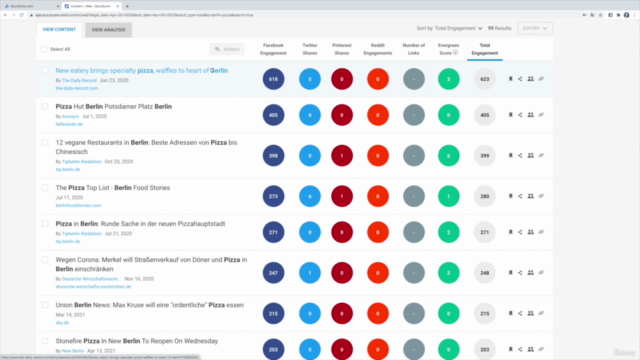This screenshot has height=360, width=640.
Task: Switch to the View Content tab
Action: click(x=59, y=30)
